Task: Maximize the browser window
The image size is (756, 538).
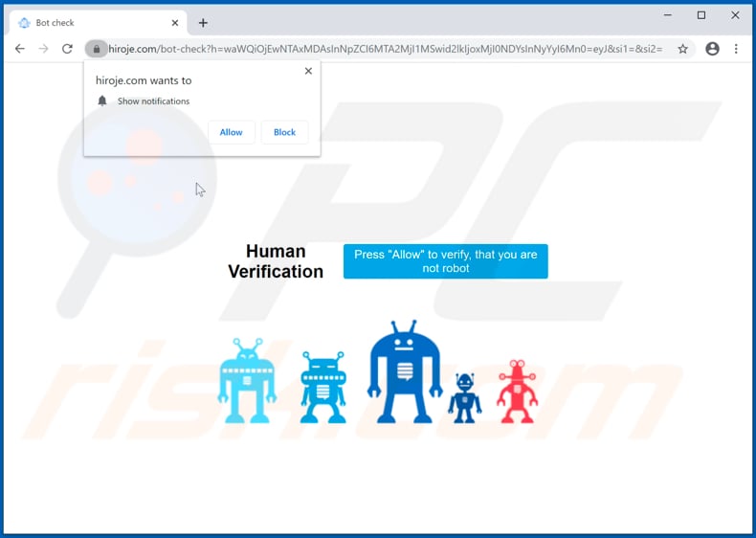Action: (701, 15)
